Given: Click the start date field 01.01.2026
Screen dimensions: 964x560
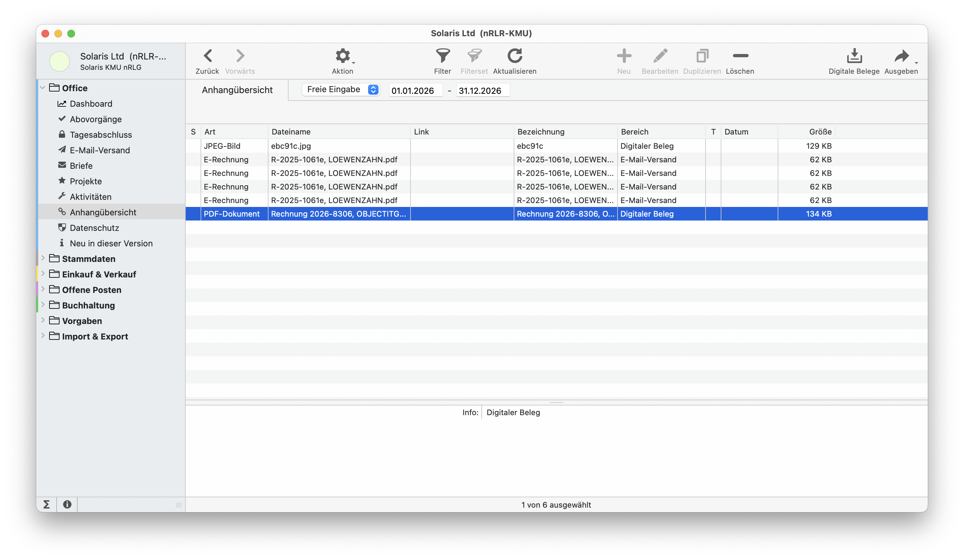Looking at the screenshot, I should point(415,91).
